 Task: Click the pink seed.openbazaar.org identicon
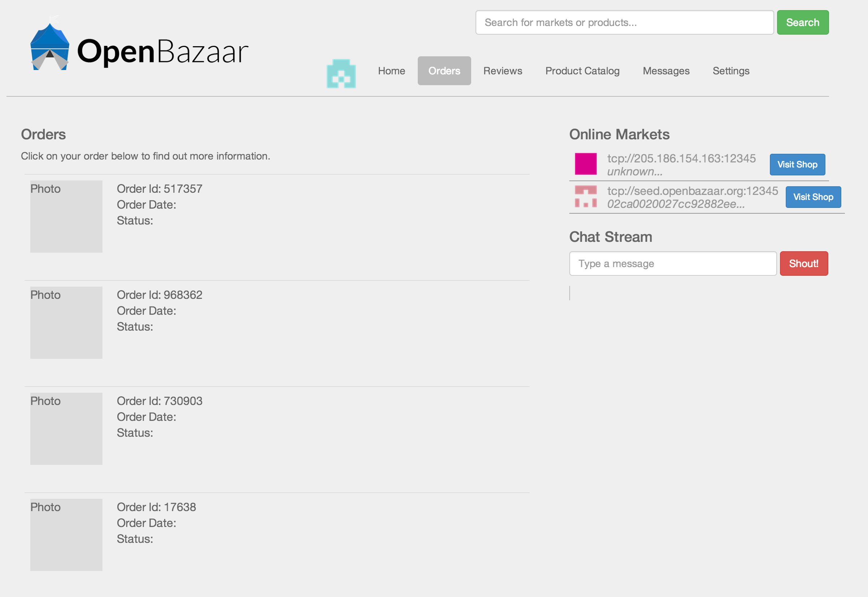click(586, 196)
